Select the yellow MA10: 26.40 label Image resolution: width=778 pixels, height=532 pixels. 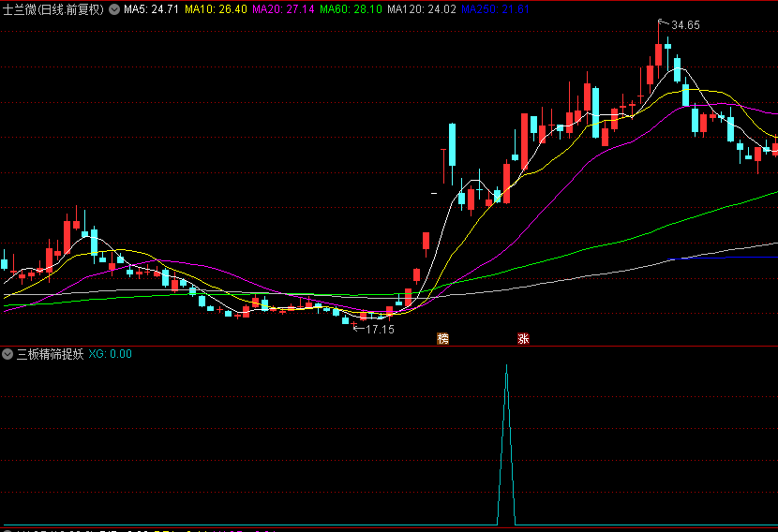(216, 9)
